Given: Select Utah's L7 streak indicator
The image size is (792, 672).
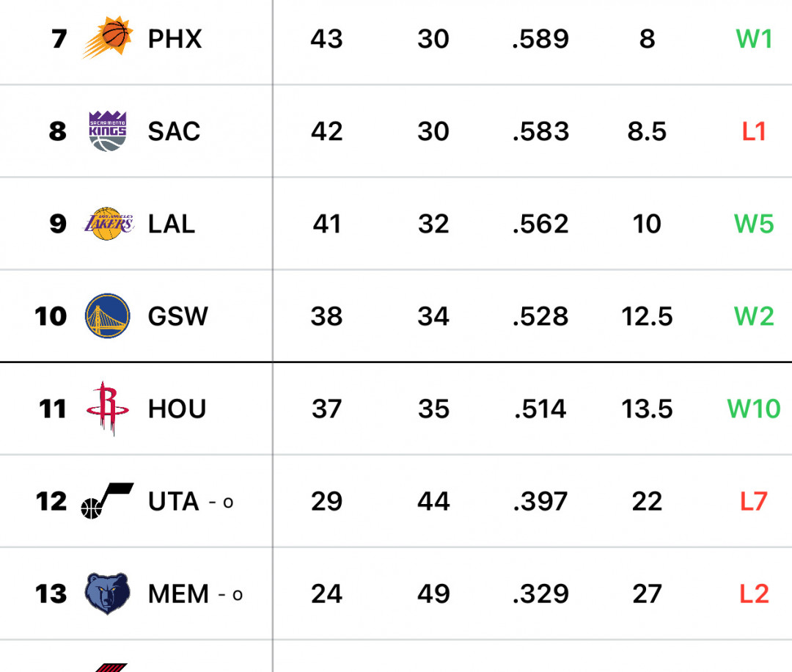Looking at the screenshot, I should pyautogui.click(x=754, y=501).
